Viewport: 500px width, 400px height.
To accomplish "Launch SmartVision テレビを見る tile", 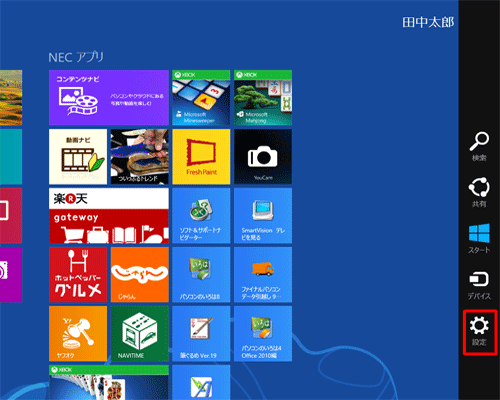I will coord(263,216).
